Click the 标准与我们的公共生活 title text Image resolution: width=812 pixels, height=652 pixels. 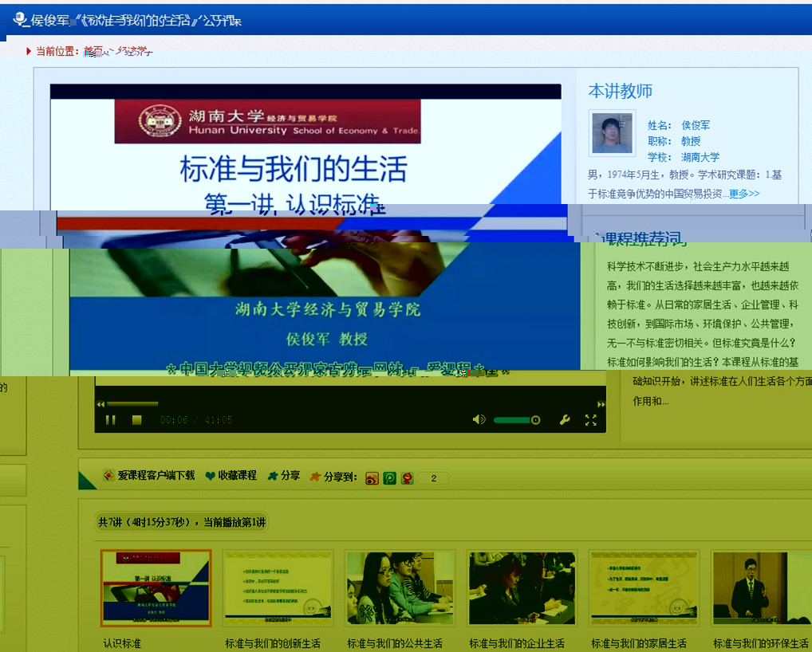point(395,643)
